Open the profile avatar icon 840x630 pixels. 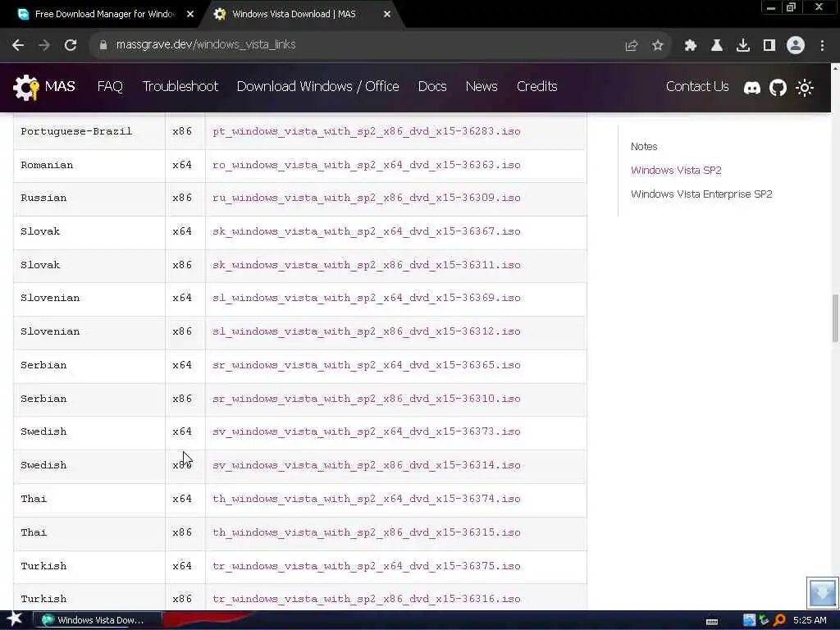pyautogui.click(x=796, y=46)
